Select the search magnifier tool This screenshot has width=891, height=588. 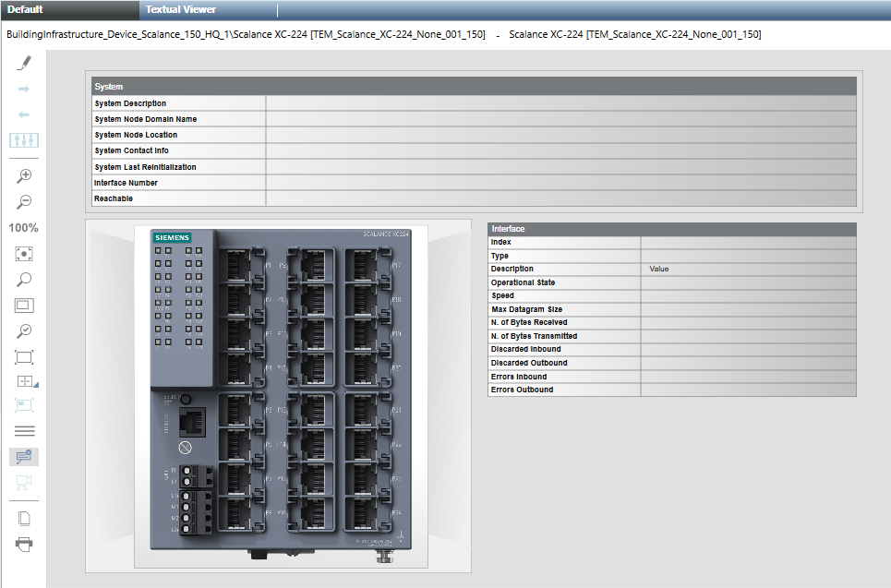24,279
